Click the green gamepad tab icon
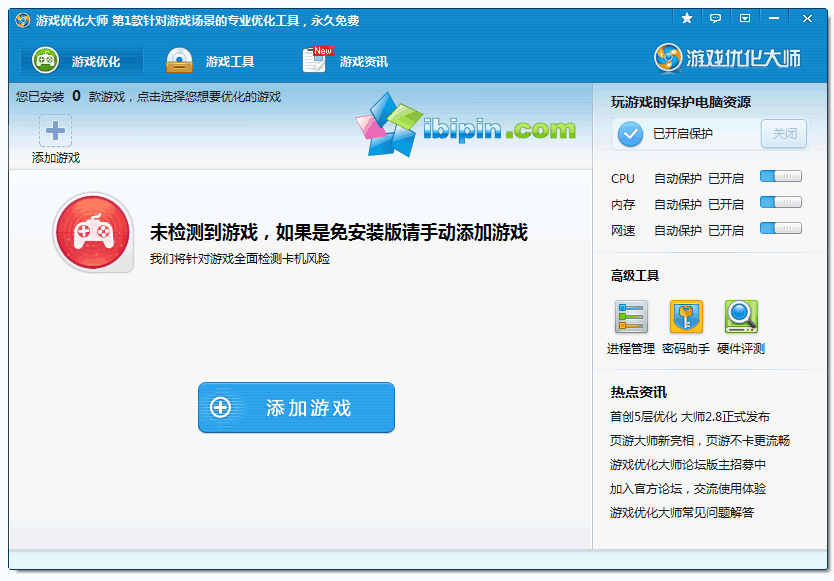This screenshot has height=581, width=834. tap(45, 60)
